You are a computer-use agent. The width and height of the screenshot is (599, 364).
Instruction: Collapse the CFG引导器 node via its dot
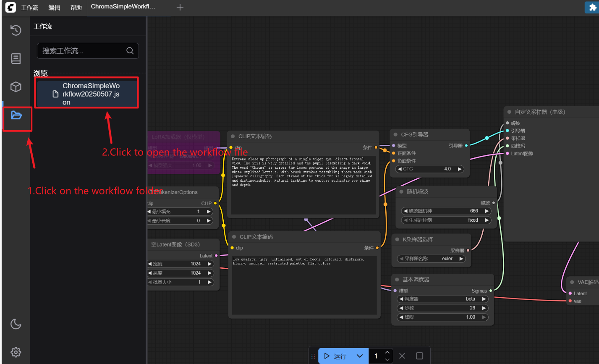coord(395,135)
